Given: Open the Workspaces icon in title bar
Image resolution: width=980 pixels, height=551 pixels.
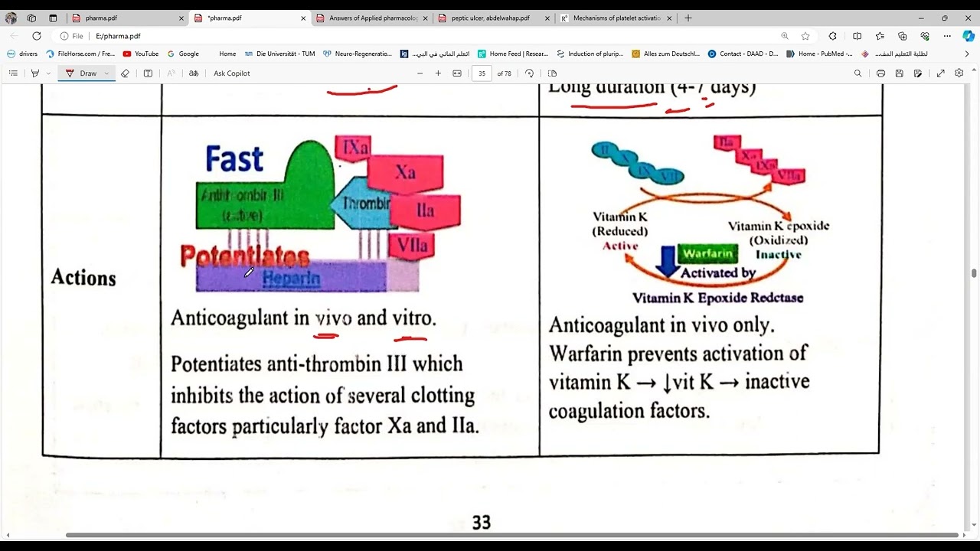Looking at the screenshot, I should pyautogui.click(x=31, y=18).
